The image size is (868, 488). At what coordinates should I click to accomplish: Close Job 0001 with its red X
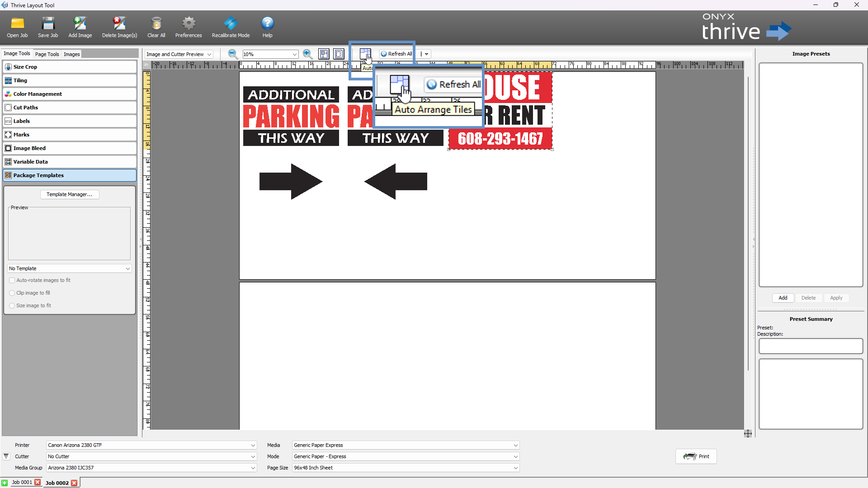38,482
